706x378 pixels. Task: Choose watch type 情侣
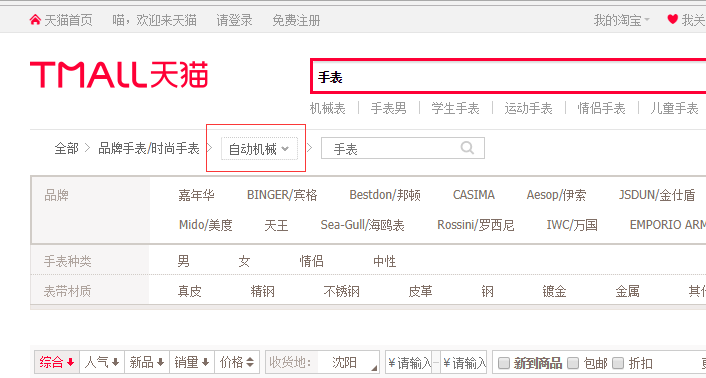click(x=312, y=261)
